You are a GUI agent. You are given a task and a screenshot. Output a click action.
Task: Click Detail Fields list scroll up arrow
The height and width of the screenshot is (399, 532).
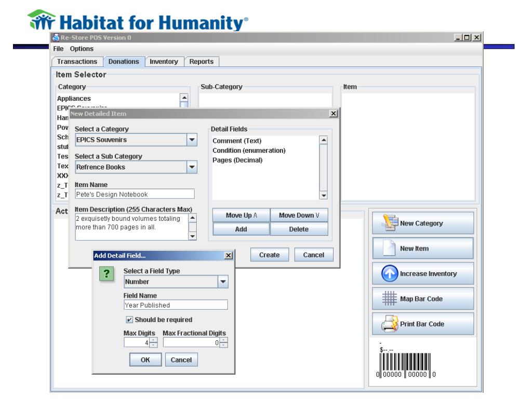click(x=324, y=140)
